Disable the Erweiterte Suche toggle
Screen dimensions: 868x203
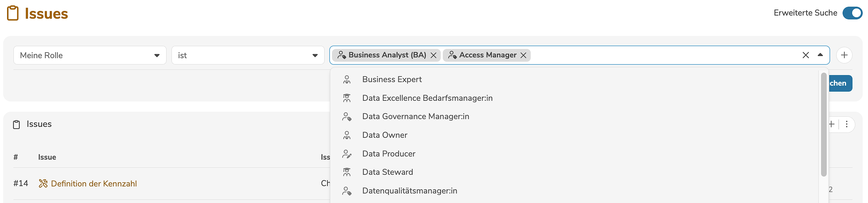pyautogui.click(x=853, y=13)
